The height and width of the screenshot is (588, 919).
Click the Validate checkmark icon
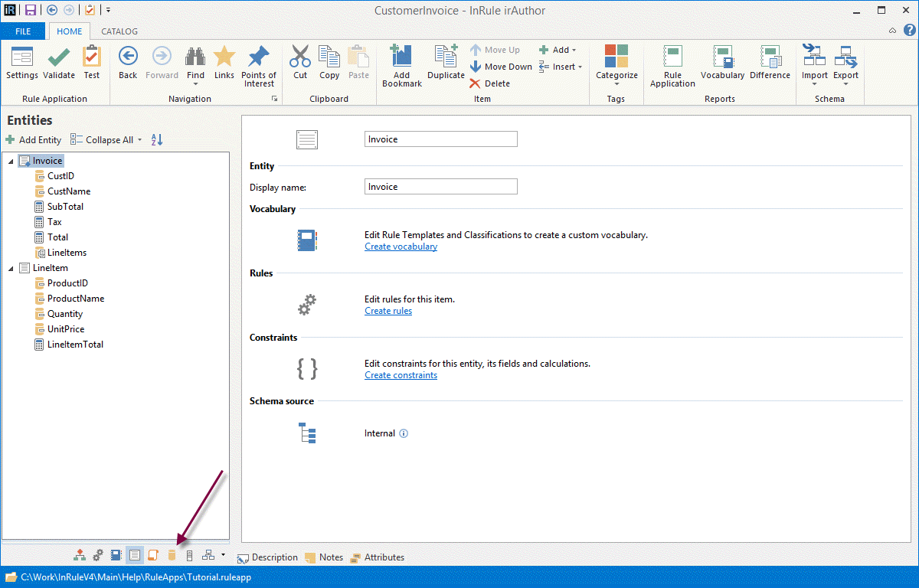click(x=59, y=58)
